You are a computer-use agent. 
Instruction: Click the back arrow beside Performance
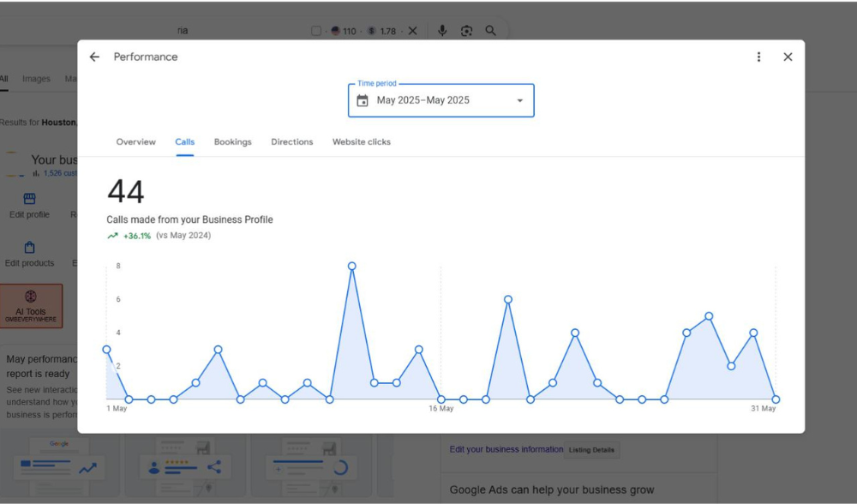pyautogui.click(x=94, y=57)
